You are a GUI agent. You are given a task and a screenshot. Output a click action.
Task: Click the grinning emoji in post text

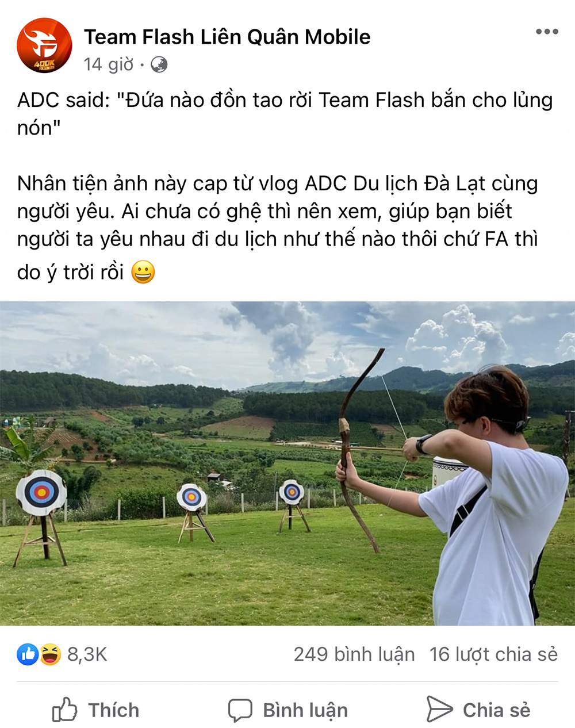[x=143, y=271]
